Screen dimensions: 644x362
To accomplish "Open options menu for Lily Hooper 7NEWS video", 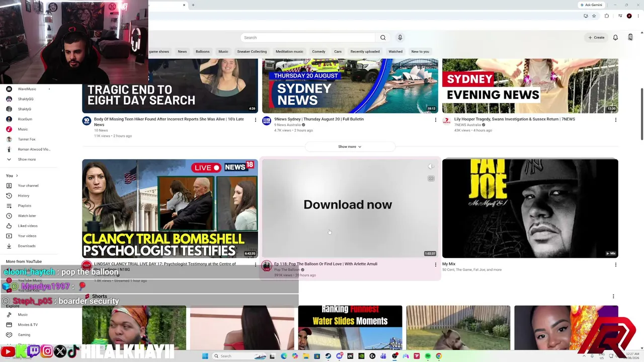I will (616, 120).
